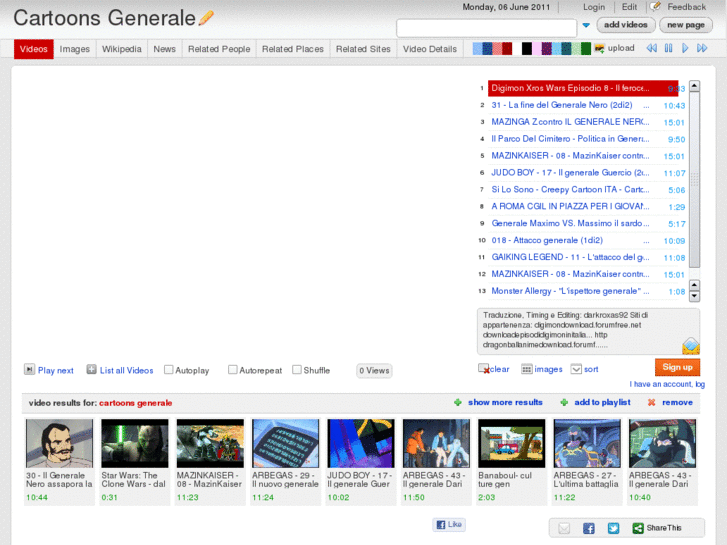Switch to Related Places tab
Viewport: 727px width, 545px height.
(x=293, y=49)
